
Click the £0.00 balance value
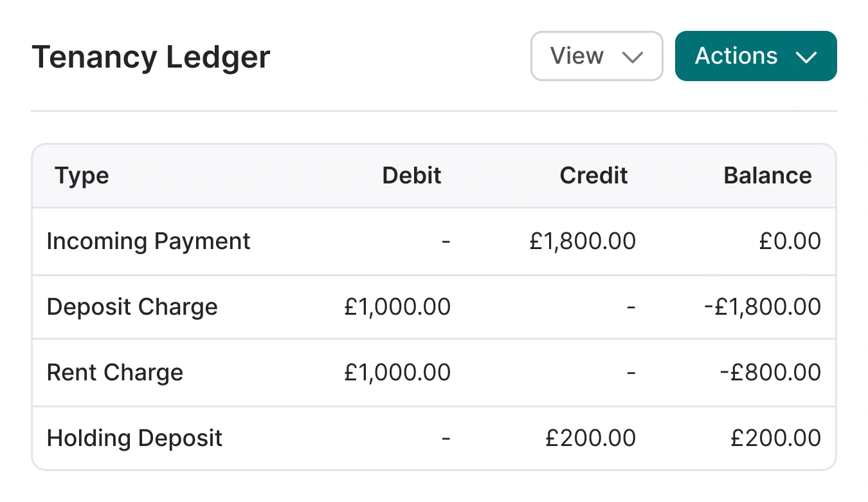click(x=790, y=241)
